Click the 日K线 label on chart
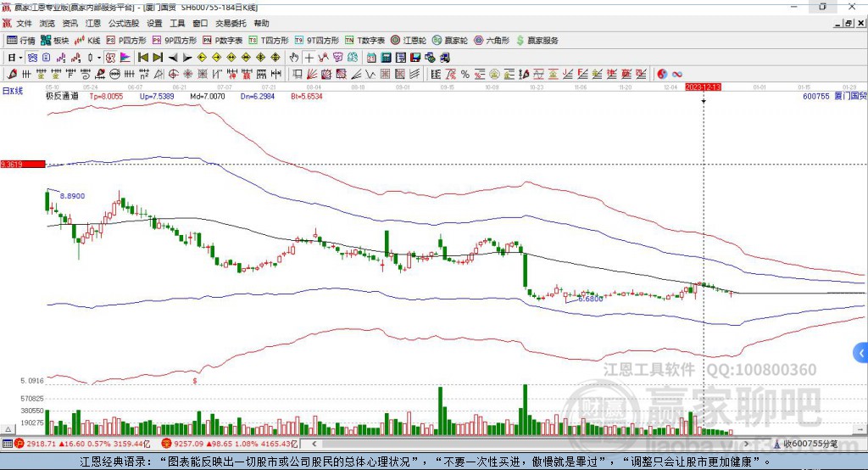The height and width of the screenshot is (470, 868). (13, 90)
